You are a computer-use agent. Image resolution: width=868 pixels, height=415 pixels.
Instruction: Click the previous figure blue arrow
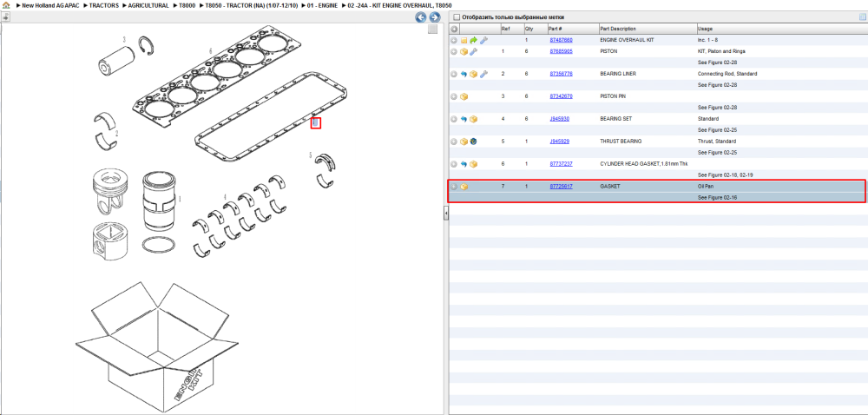pos(421,17)
